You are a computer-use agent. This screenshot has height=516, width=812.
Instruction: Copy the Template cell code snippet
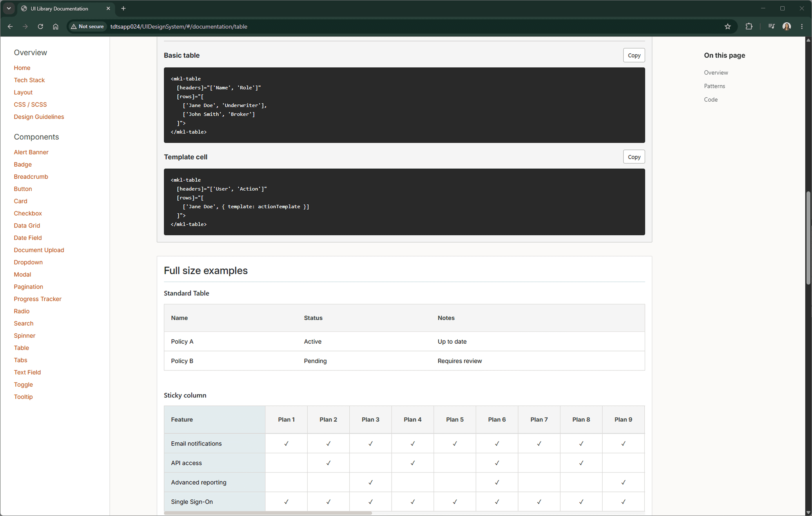point(634,157)
